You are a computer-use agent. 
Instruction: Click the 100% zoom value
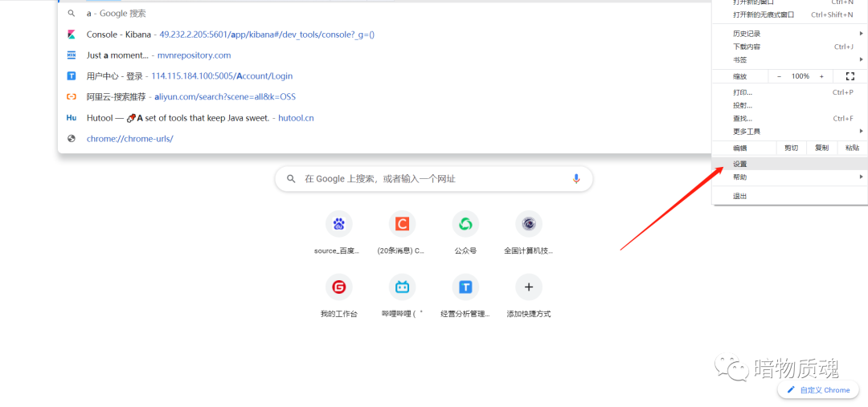tap(800, 76)
